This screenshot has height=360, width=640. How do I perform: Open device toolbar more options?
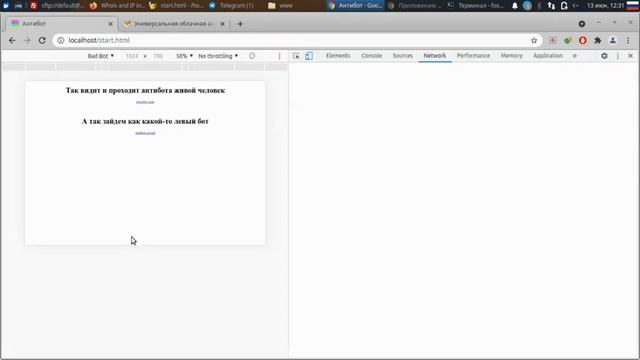pos(279,56)
